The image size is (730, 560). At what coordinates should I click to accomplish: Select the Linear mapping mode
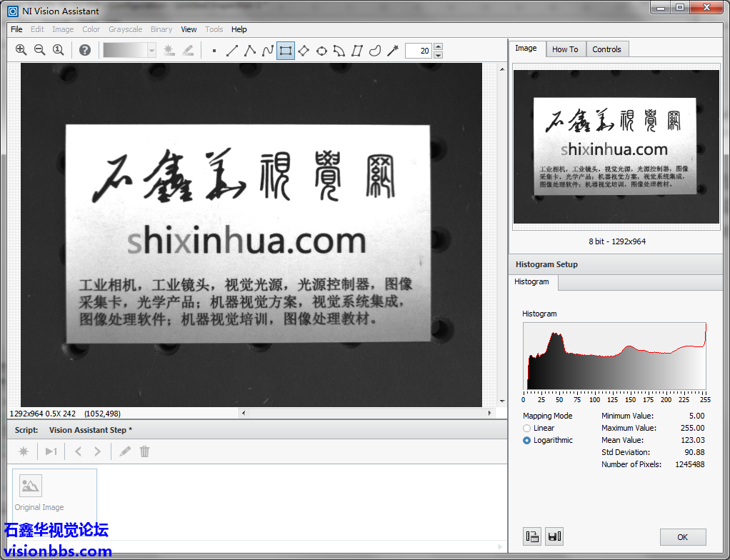click(x=527, y=428)
